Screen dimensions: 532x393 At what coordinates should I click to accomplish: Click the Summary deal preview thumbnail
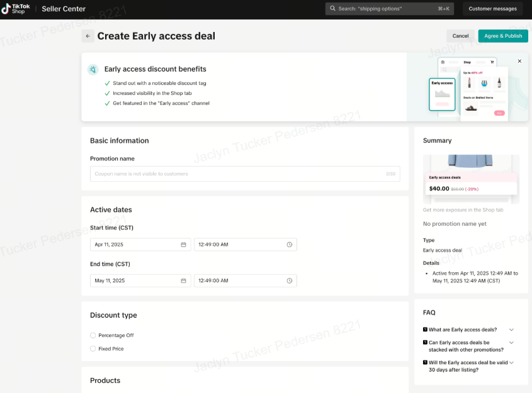pos(471,179)
